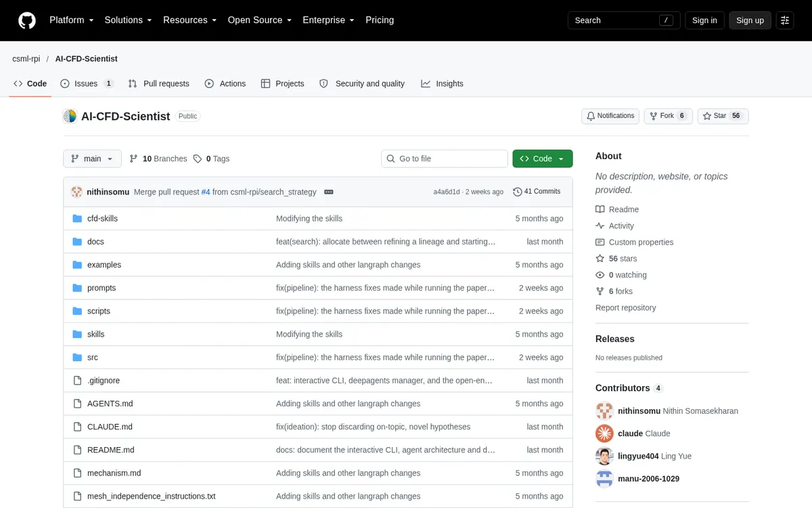
Task: Open the main branch selector
Action: click(93, 158)
